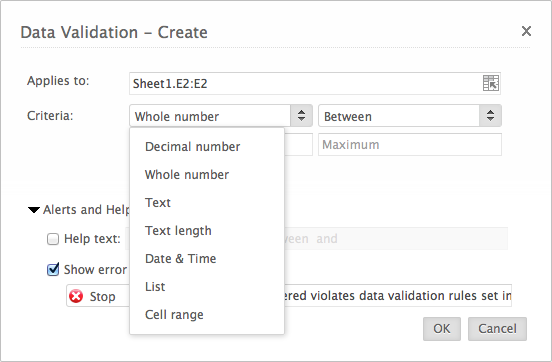Click the red Stop error icon
The width and height of the screenshot is (552, 362).
pos(76,296)
